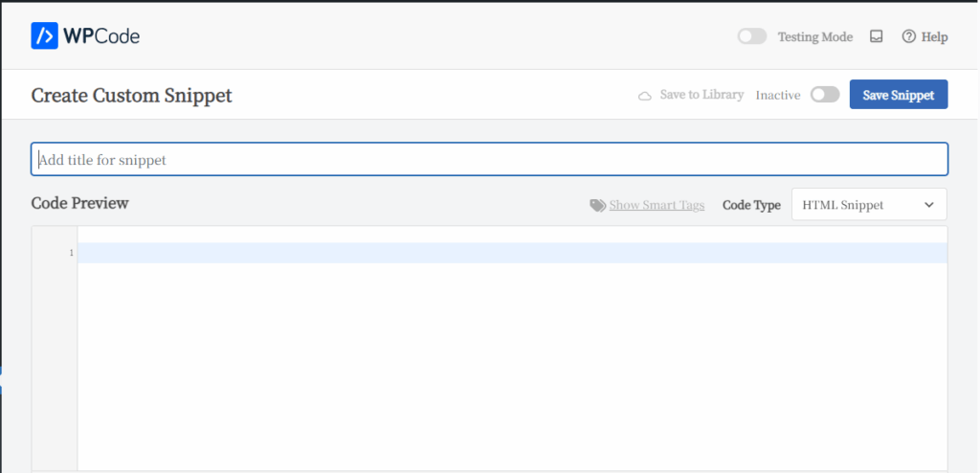Click the cloud icon beside Save to Library
The height and width of the screenshot is (473, 980).
click(645, 96)
